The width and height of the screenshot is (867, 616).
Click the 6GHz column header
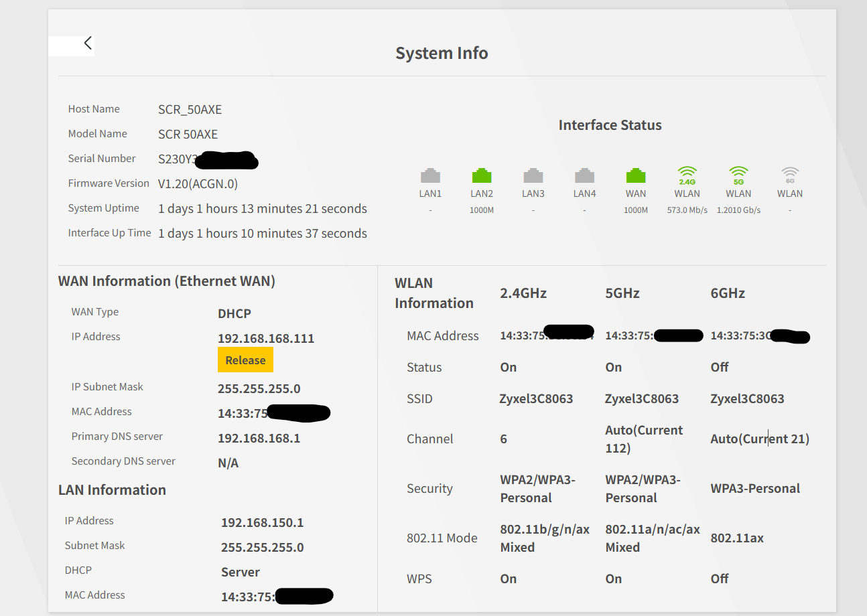point(728,293)
